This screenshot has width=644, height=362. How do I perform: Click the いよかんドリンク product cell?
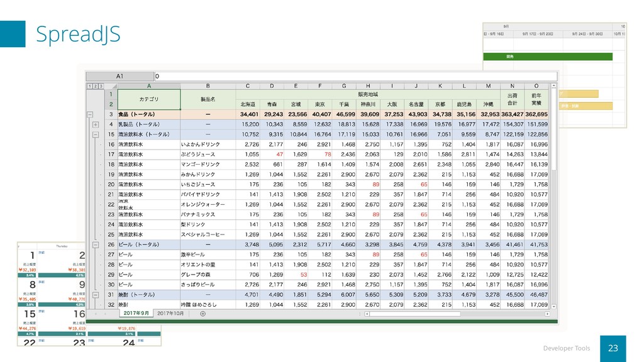[x=208, y=145]
